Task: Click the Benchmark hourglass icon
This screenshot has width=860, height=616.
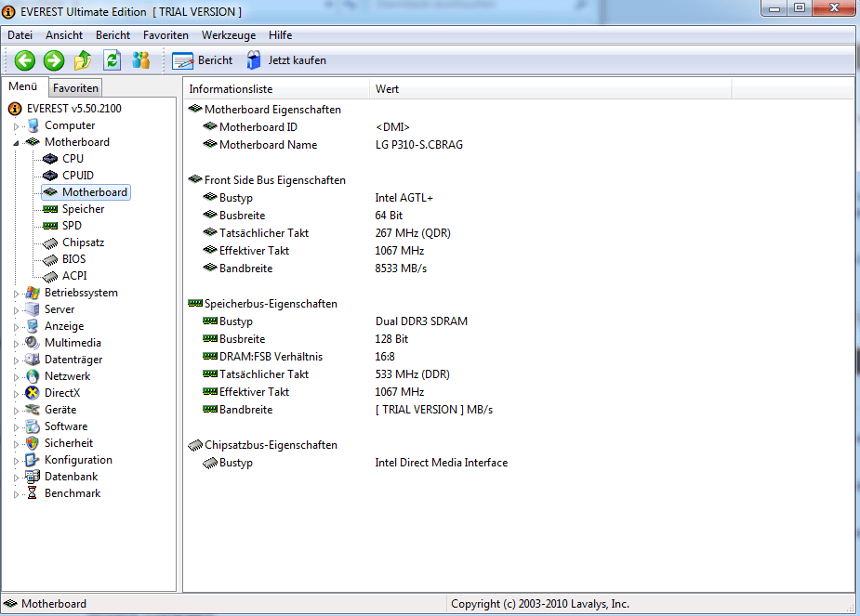Action: [x=33, y=493]
